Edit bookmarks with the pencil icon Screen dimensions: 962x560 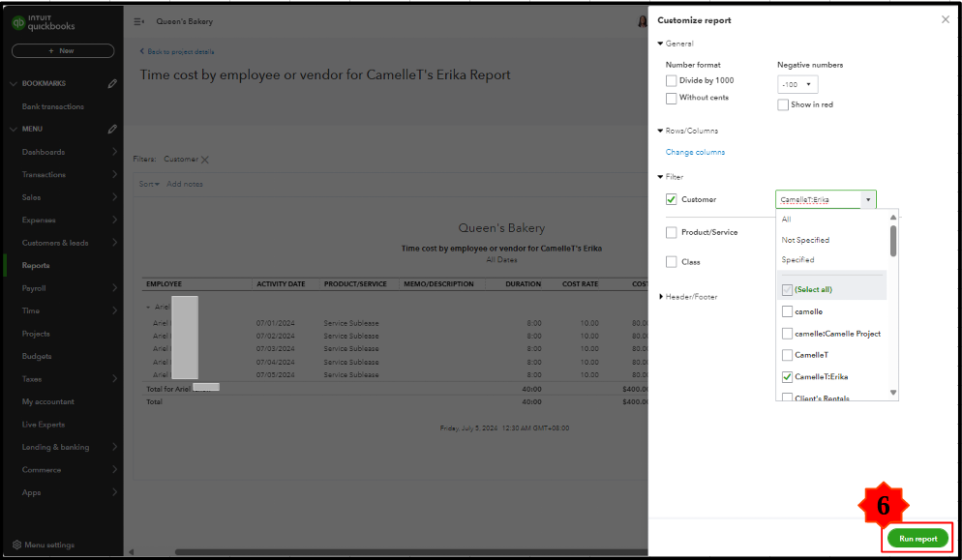112,83
